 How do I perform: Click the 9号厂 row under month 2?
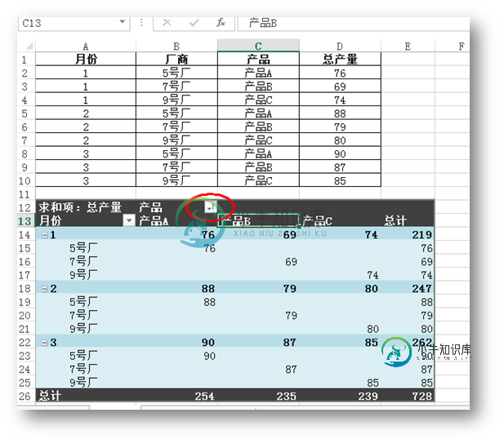click(83, 329)
